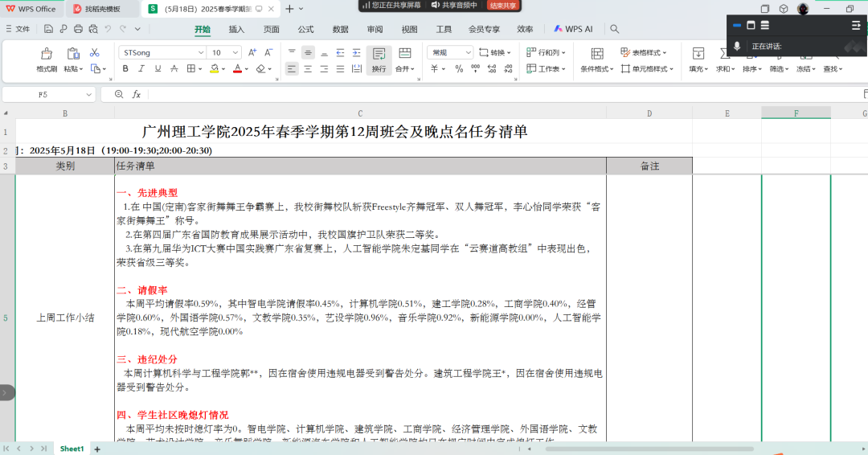Click the Cut scissors icon
The height and width of the screenshot is (455, 868).
94,52
